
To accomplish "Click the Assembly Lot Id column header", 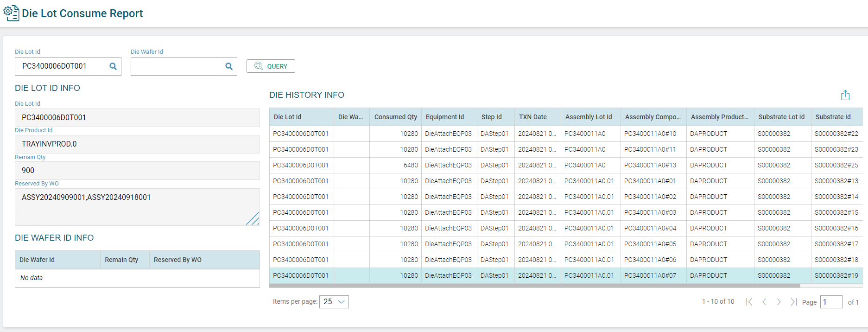I will pyautogui.click(x=588, y=117).
